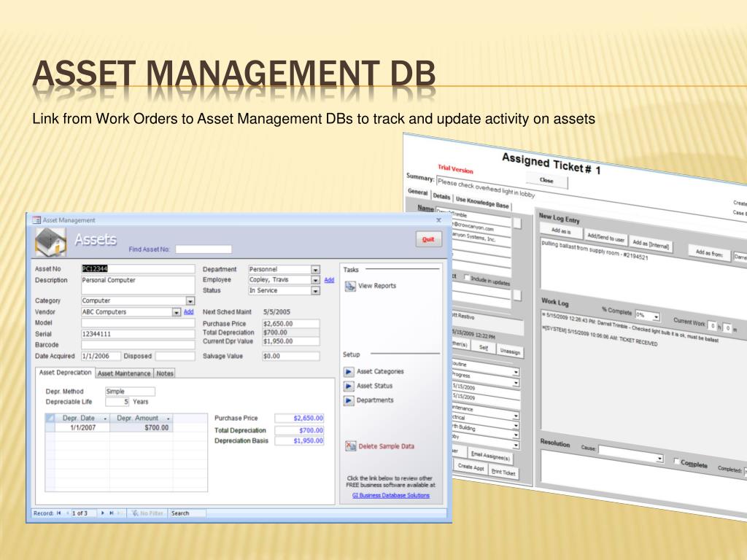The width and height of the screenshot is (747, 560).
Task: Open Asset Categories via its arrow icon
Action: (349, 371)
